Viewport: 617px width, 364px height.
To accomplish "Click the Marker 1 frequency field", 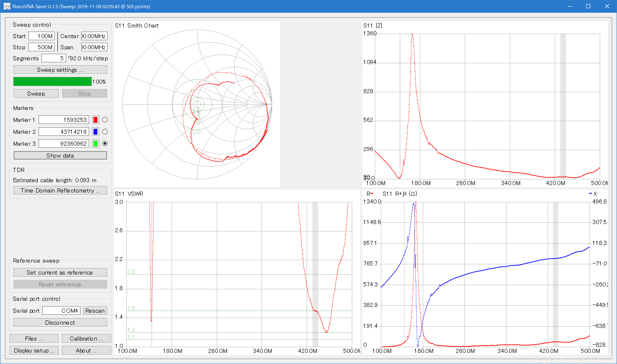I will click(64, 120).
